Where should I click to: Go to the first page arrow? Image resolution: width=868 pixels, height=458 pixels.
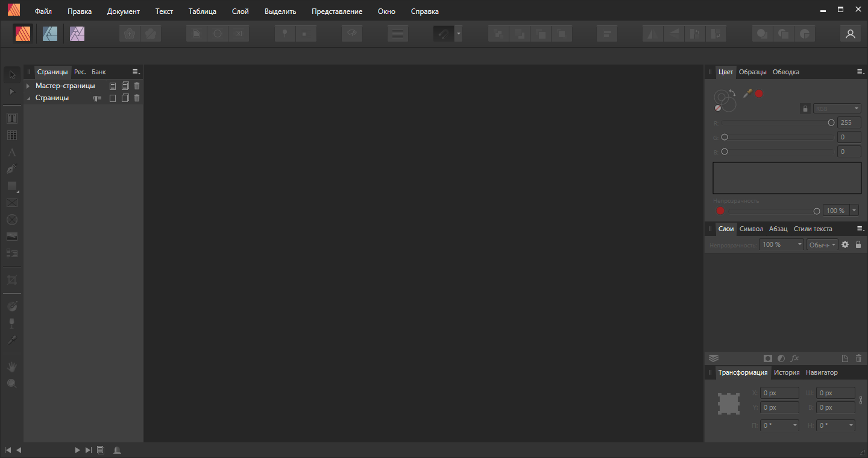8,450
